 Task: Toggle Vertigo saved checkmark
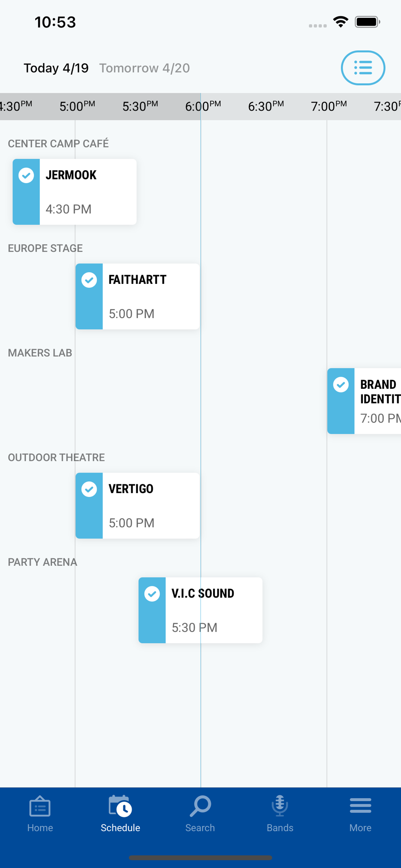pyautogui.click(x=89, y=490)
